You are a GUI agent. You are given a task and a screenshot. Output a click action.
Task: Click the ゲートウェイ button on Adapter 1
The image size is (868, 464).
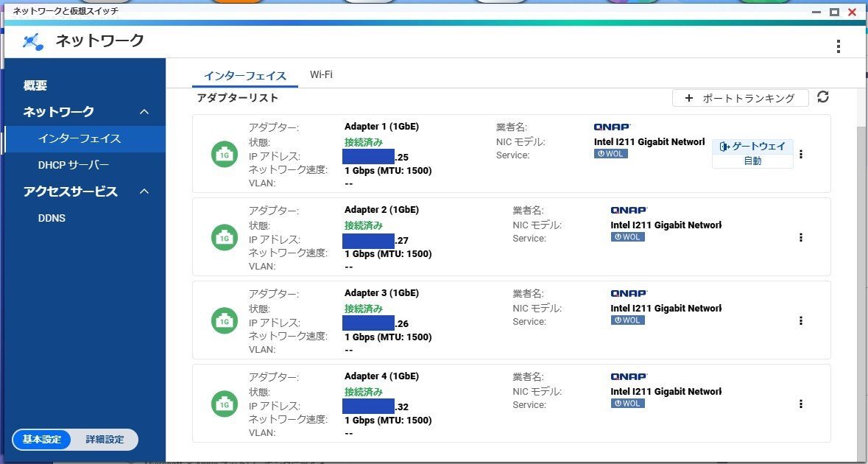(752, 146)
